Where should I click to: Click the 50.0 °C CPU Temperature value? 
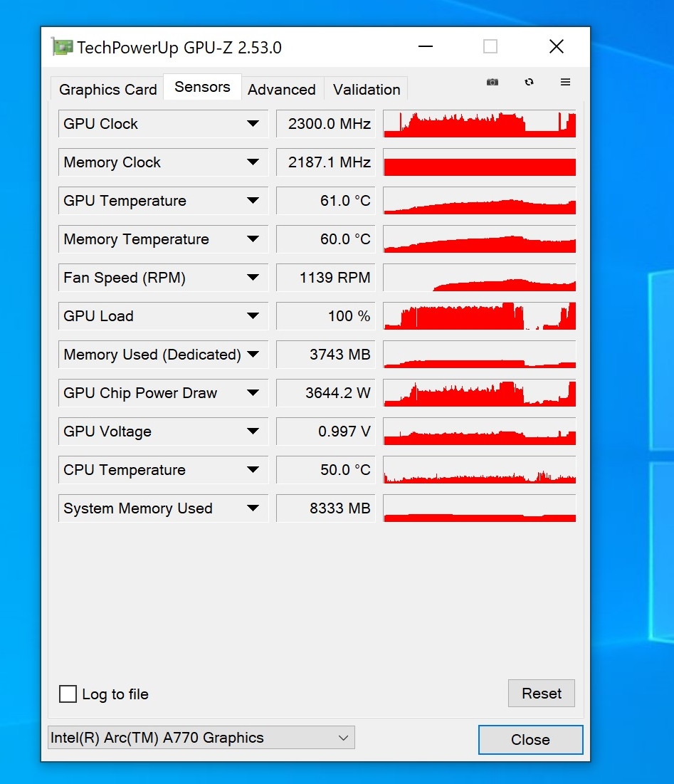(x=326, y=470)
